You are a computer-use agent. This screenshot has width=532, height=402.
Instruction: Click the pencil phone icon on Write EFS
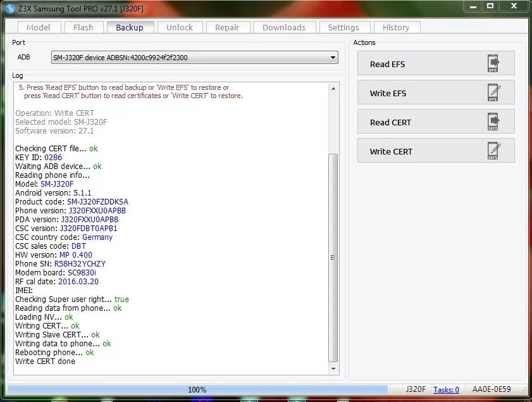(x=493, y=92)
